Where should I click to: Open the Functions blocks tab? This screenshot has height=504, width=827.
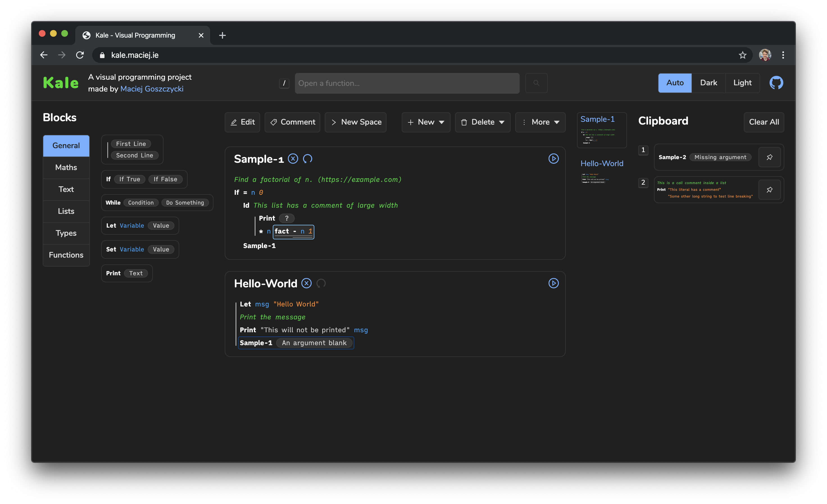pyautogui.click(x=66, y=255)
